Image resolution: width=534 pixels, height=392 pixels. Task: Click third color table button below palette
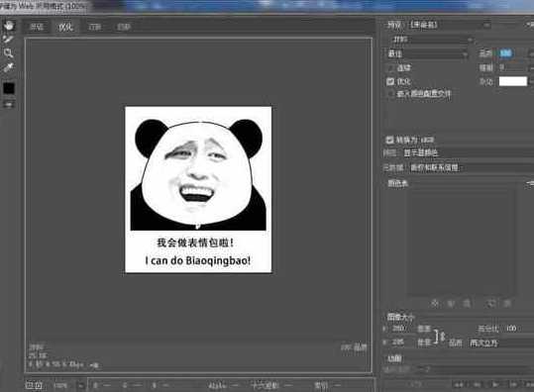pos(467,303)
